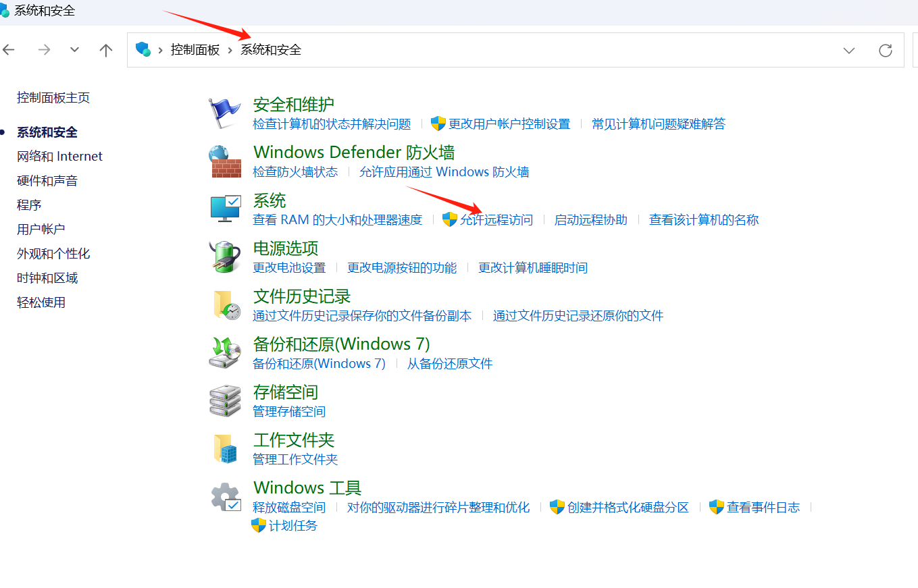
Task: Open 网络和 Internet category in sidebar
Action: [x=59, y=157]
